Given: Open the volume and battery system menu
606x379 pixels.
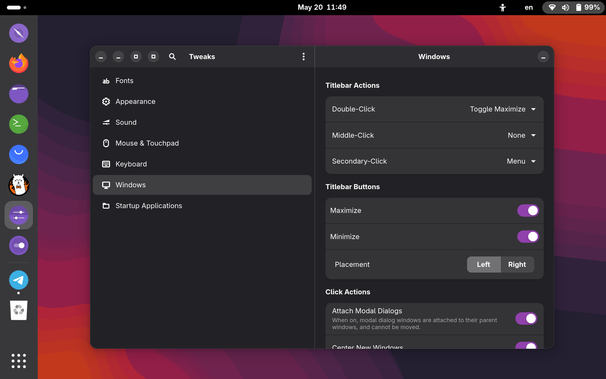Looking at the screenshot, I should pyautogui.click(x=573, y=7).
